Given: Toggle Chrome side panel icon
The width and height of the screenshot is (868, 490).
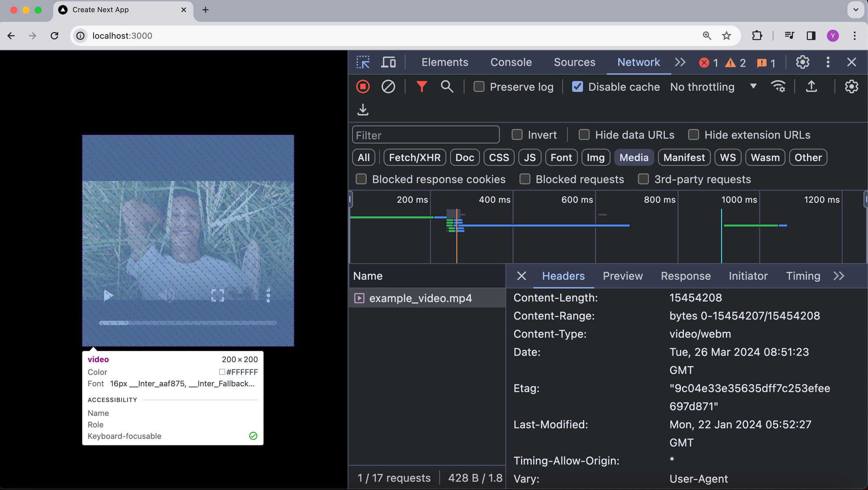Looking at the screenshot, I should 811,36.
